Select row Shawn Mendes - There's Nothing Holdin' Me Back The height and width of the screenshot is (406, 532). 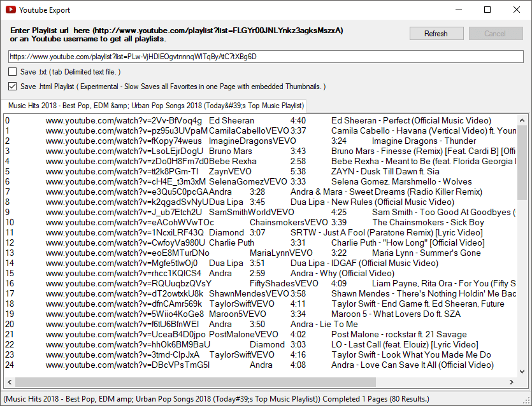(x=261, y=293)
